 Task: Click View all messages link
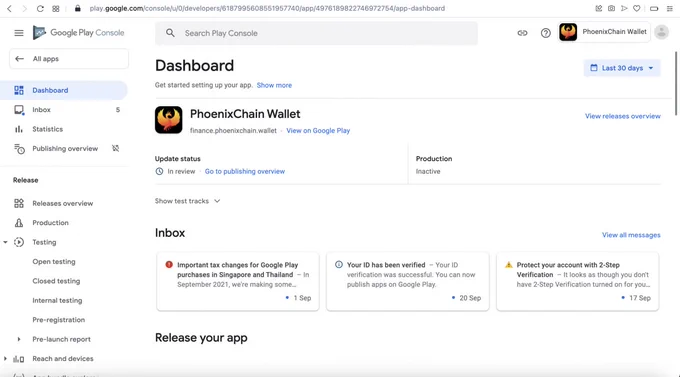pyautogui.click(x=631, y=235)
